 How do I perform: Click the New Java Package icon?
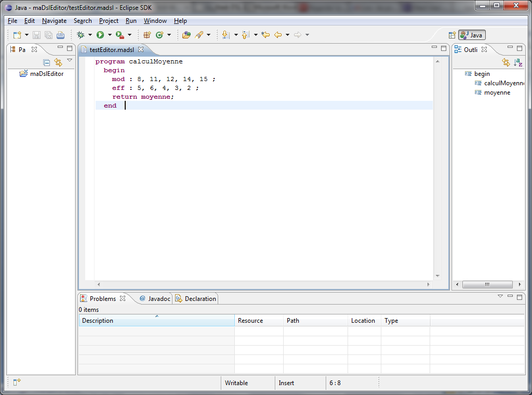coord(147,35)
